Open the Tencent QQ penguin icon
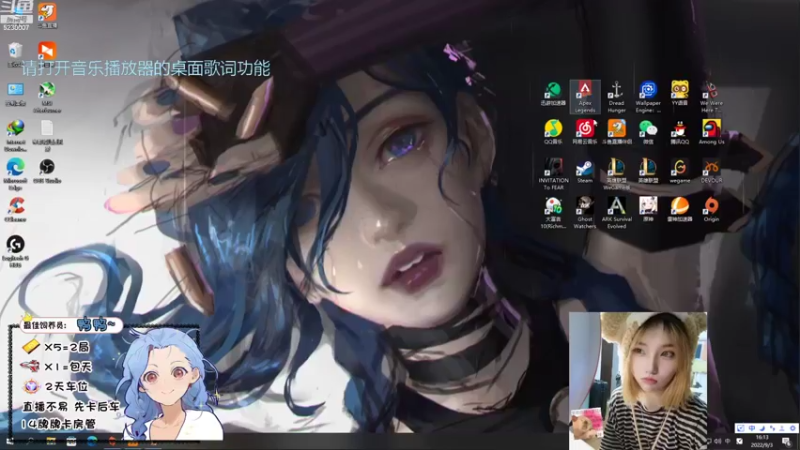The width and height of the screenshot is (800, 450). (x=680, y=132)
